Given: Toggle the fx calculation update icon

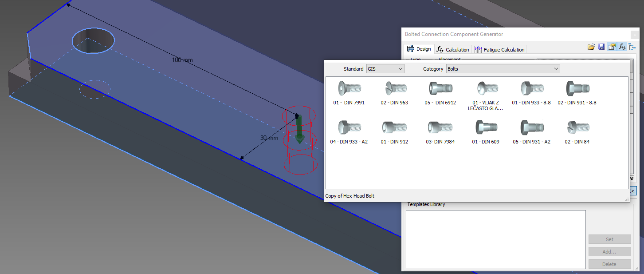Looking at the screenshot, I should pos(622,47).
